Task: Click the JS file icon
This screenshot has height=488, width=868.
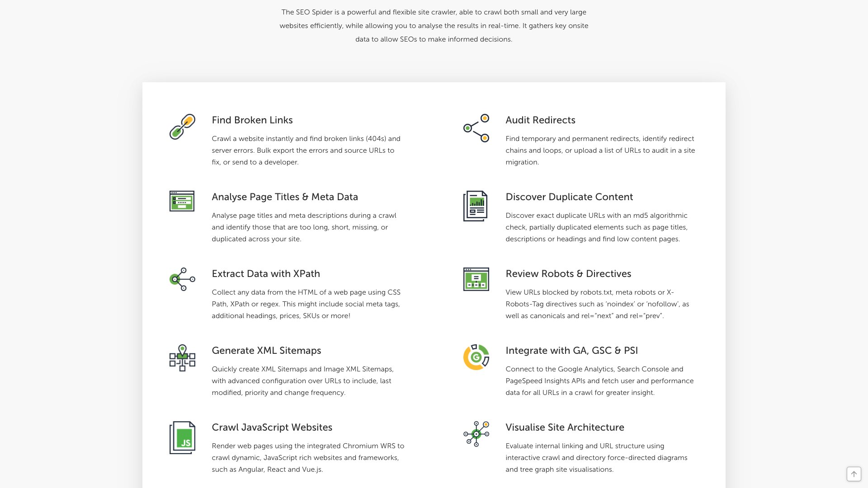Action: [x=182, y=438]
